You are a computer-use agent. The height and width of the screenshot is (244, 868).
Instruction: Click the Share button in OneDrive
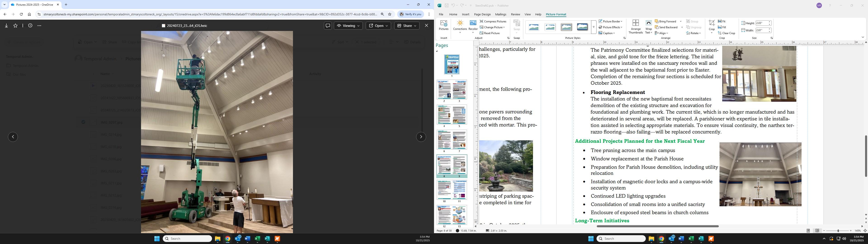point(407,26)
